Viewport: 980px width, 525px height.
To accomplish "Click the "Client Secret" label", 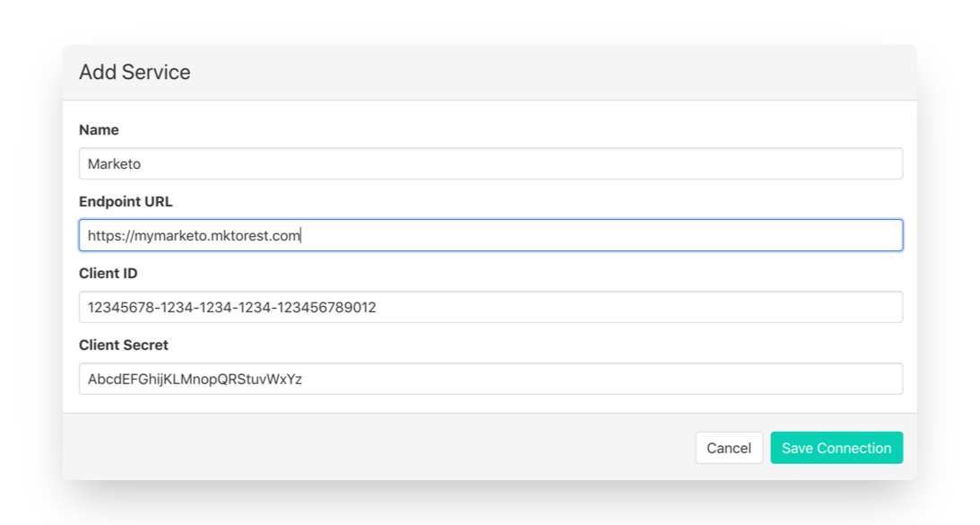I will tap(124, 346).
